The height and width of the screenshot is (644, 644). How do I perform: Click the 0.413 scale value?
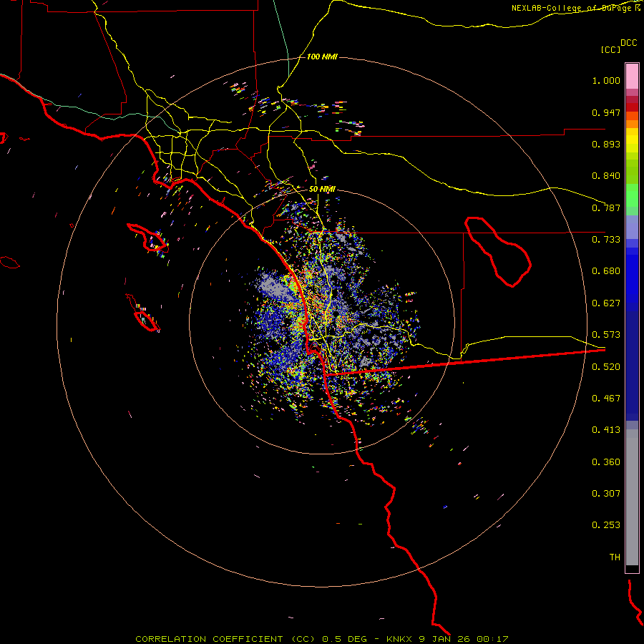pos(606,430)
